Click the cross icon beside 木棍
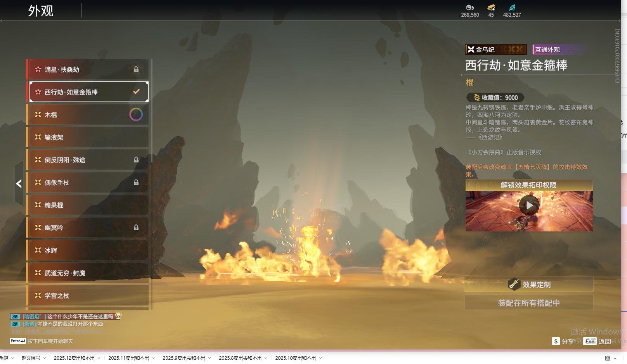627x364 pixels. [x=38, y=114]
